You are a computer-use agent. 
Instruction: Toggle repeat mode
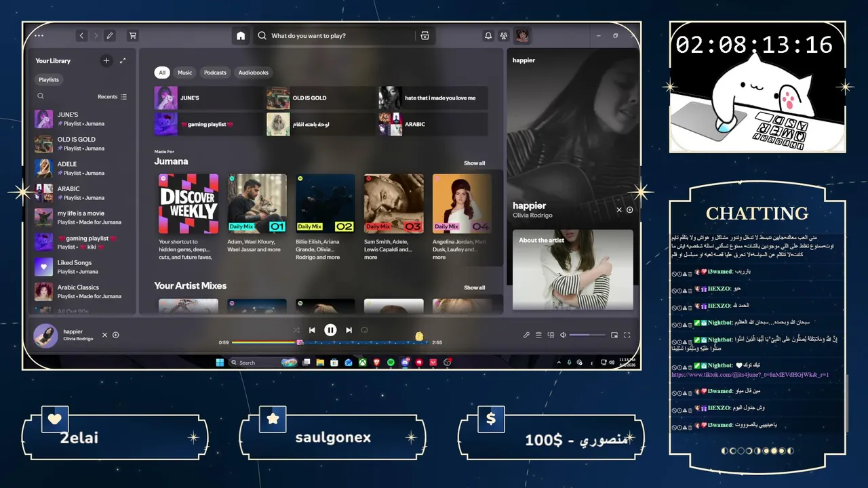click(x=364, y=330)
